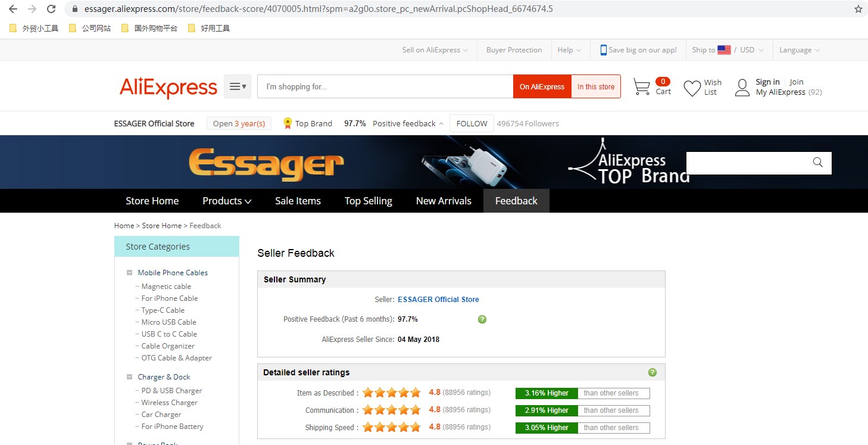Open the For iPhone Battery category
The image size is (868, 445).
(172, 427)
